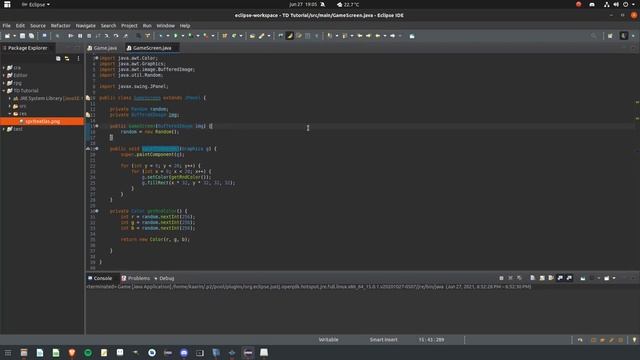This screenshot has width=640, height=360.
Task: Click the Open Task pencil toolbar icon
Action: pos(262,36)
